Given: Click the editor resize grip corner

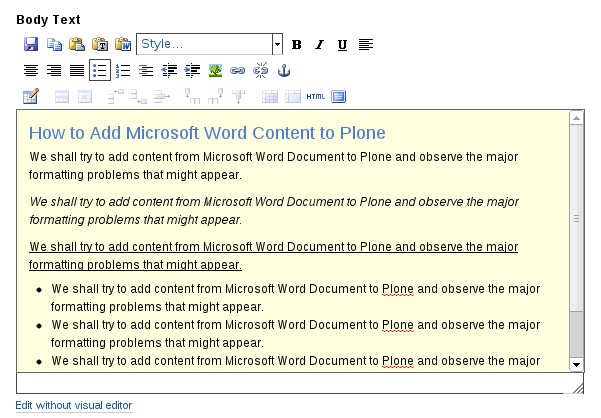Looking at the screenshot, I should click(x=578, y=388).
